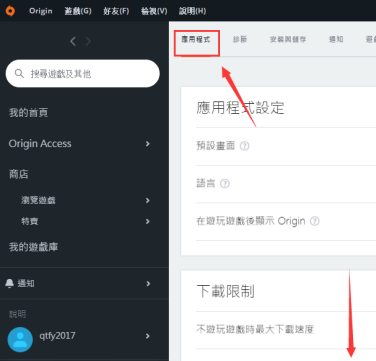The width and height of the screenshot is (376, 361).
Task: Expand the 瀏覽遊戲 chevron
Action: click(148, 200)
